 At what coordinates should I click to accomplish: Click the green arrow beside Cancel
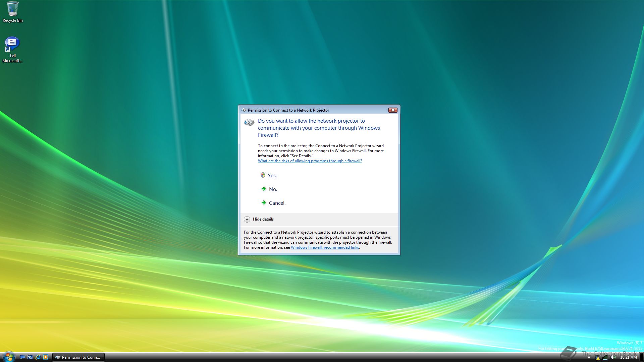(x=264, y=202)
